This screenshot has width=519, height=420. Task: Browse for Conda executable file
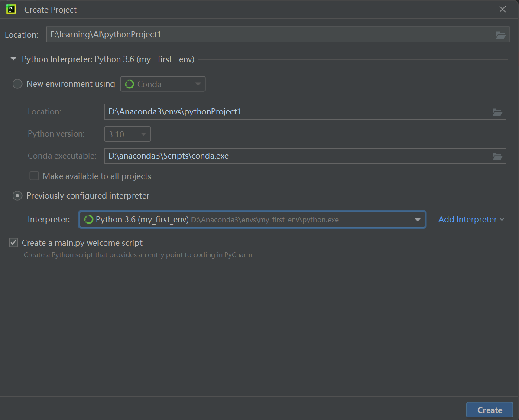pos(497,156)
